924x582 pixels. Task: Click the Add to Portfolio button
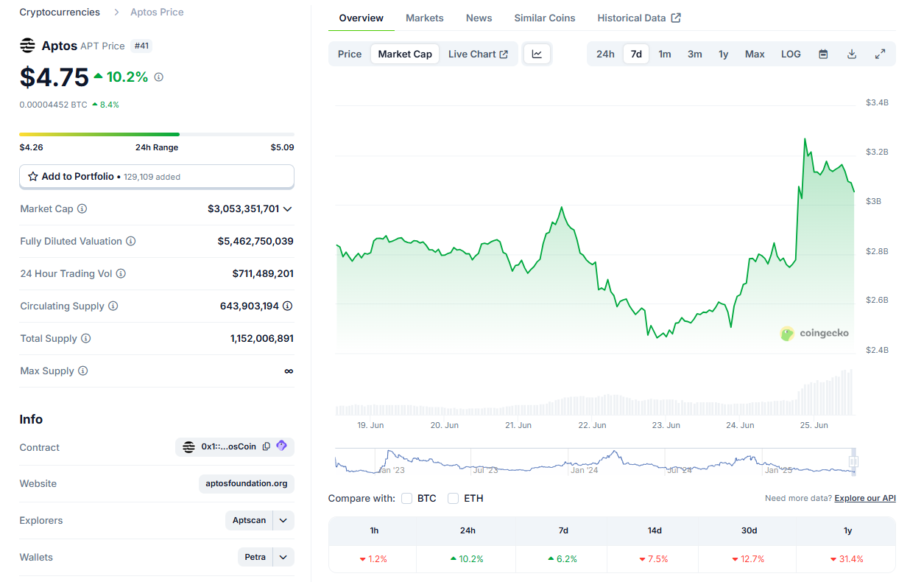click(157, 177)
